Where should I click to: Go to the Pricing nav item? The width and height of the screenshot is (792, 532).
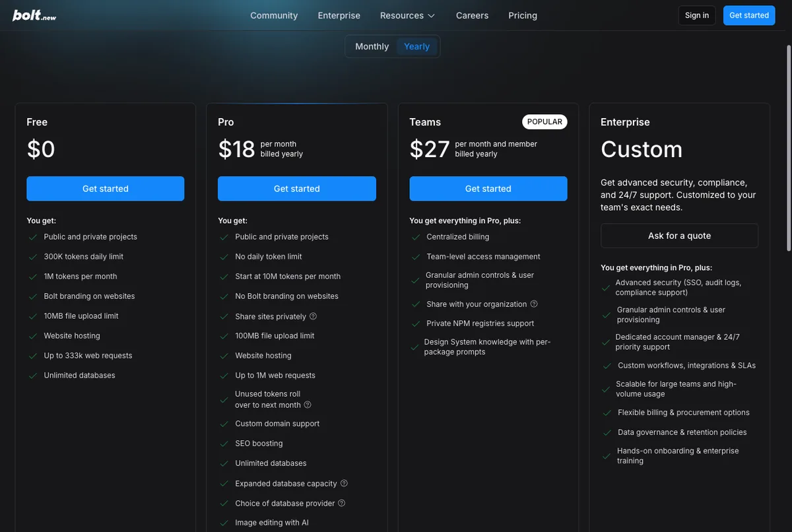point(523,15)
